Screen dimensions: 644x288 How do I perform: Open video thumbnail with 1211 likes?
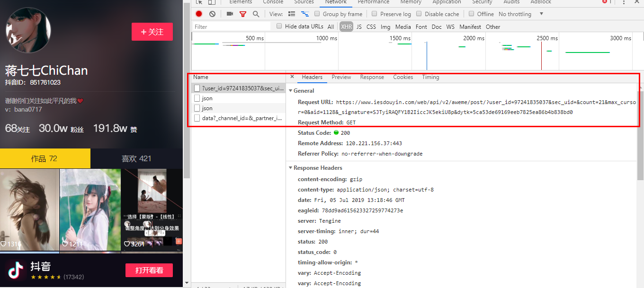[x=90, y=210]
